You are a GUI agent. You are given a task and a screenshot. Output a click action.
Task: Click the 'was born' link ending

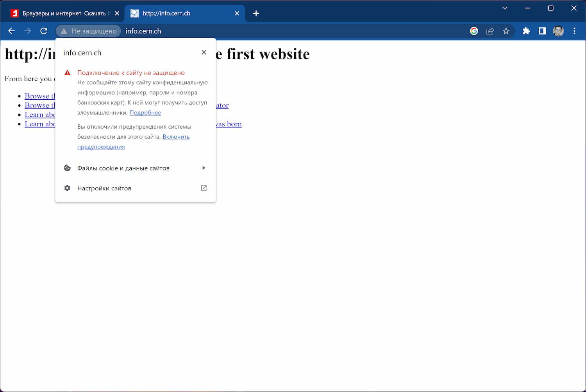click(x=229, y=124)
